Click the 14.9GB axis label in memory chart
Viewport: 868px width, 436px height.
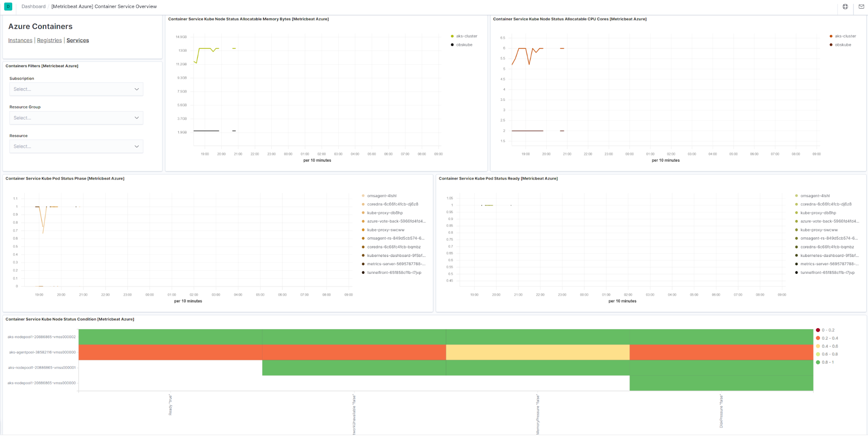coord(181,37)
